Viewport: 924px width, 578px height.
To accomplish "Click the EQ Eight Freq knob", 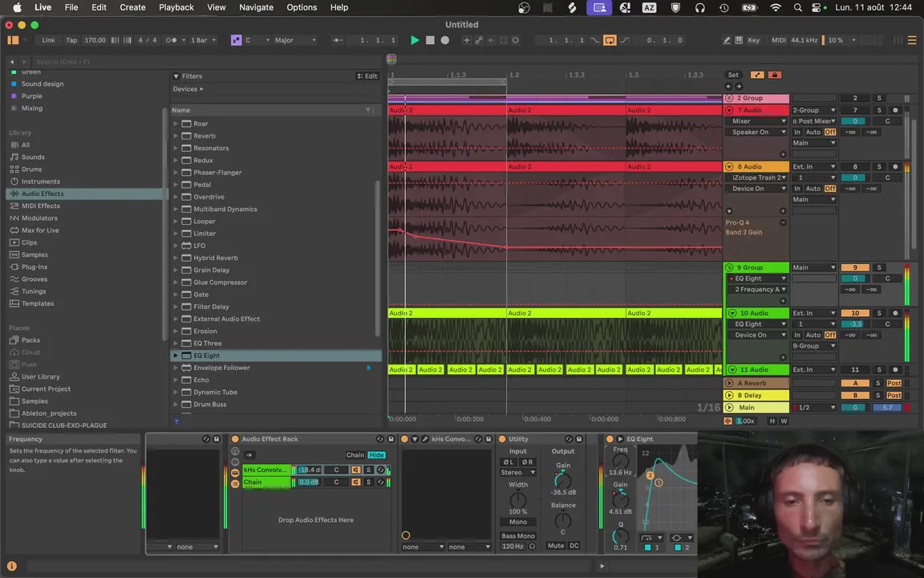I will coord(620,462).
